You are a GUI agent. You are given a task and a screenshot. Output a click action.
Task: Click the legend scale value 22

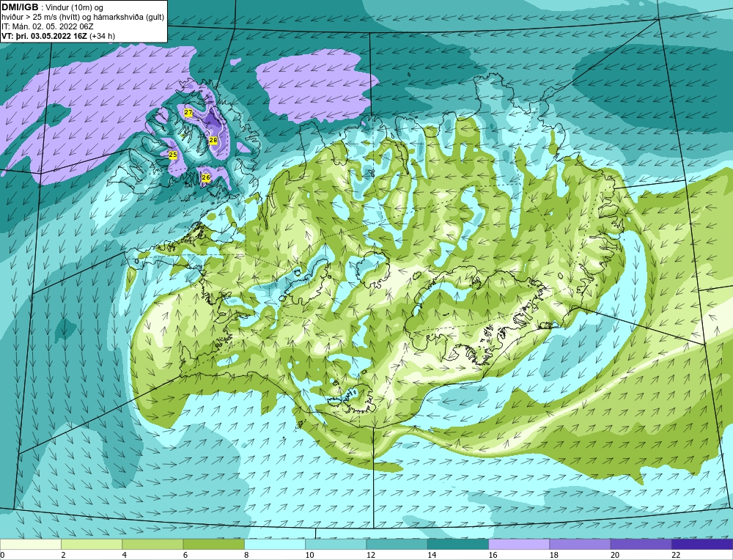pyautogui.click(x=676, y=555)
